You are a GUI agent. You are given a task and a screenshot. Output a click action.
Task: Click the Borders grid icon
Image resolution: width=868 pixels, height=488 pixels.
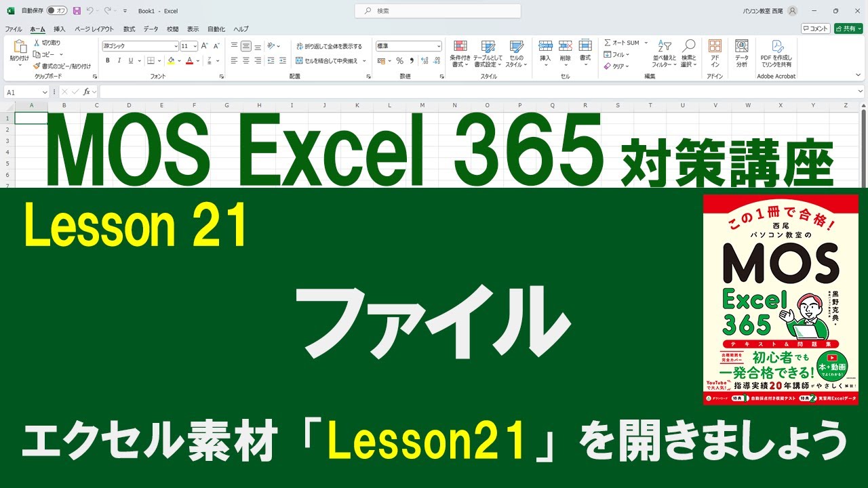point(151,60)
